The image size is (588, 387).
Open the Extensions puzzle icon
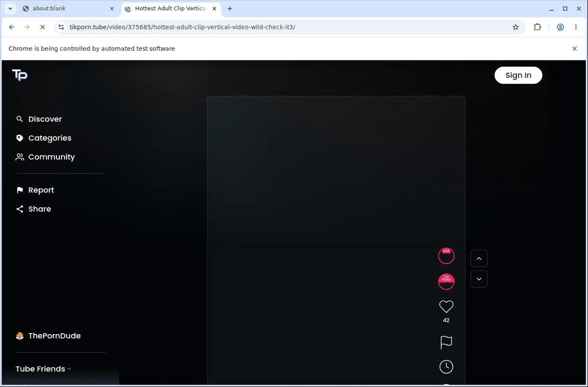click(538, 27)
